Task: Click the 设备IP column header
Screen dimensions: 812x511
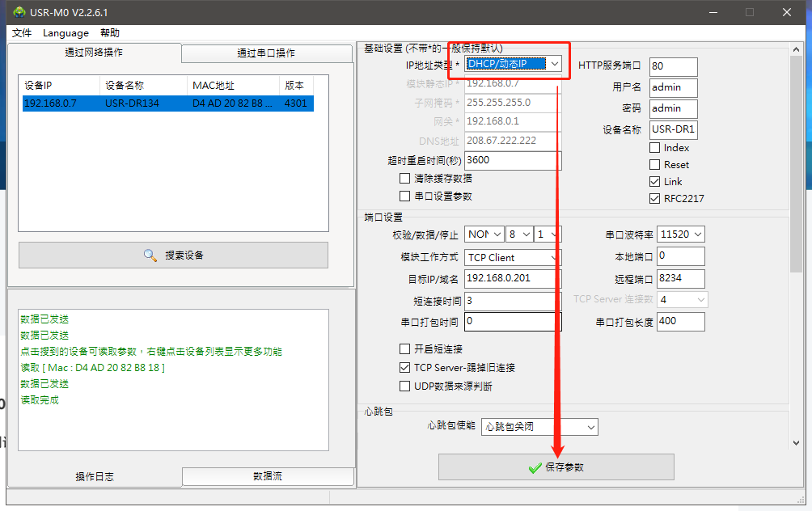Action: pos(59,86)
